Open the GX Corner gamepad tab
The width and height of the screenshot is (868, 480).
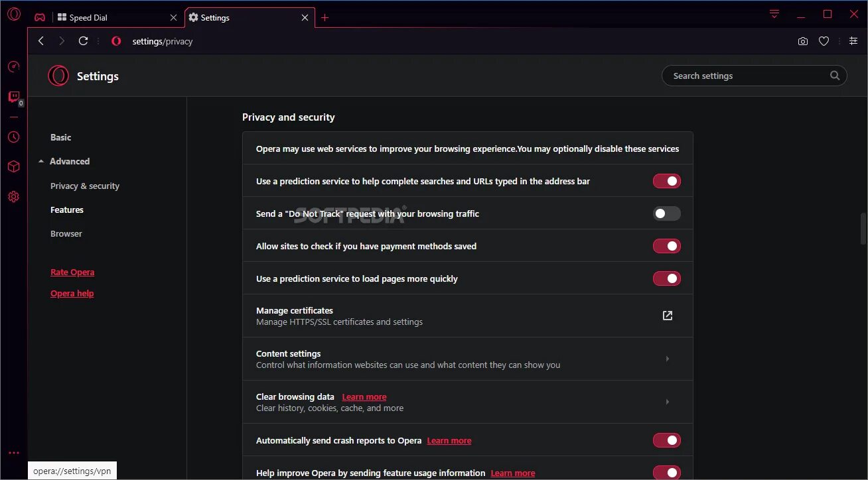[40, 17]
